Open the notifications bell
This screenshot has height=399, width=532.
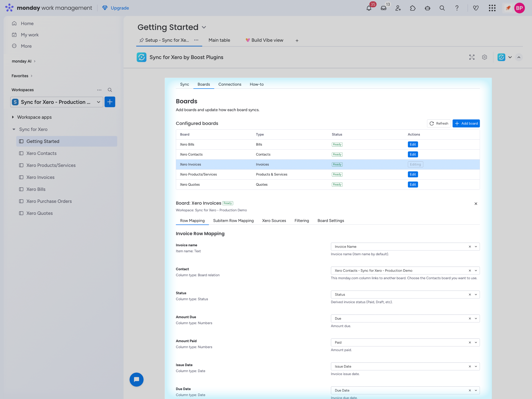pyautogui.click(x=369, y=8)
